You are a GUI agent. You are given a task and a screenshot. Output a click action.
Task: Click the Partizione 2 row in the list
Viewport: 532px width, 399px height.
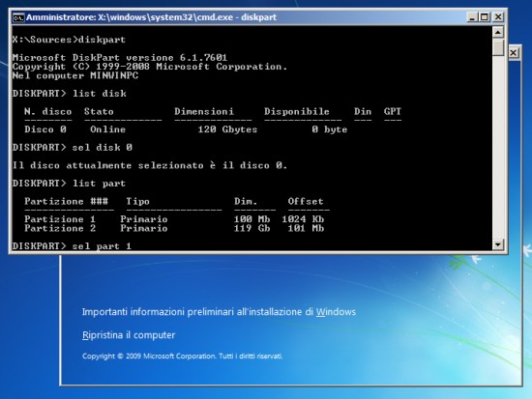(x=174, y=228)
